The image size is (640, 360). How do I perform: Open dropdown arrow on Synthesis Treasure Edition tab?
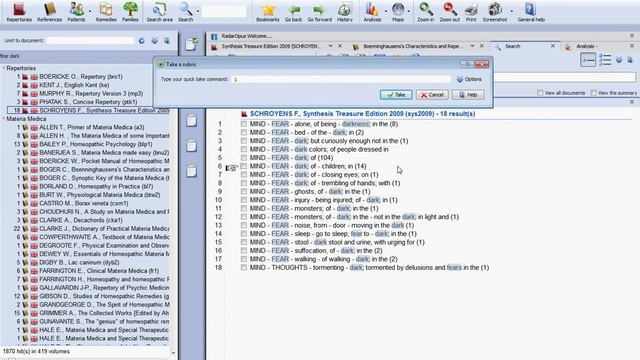pyautogui.click(x=330, y=46)
